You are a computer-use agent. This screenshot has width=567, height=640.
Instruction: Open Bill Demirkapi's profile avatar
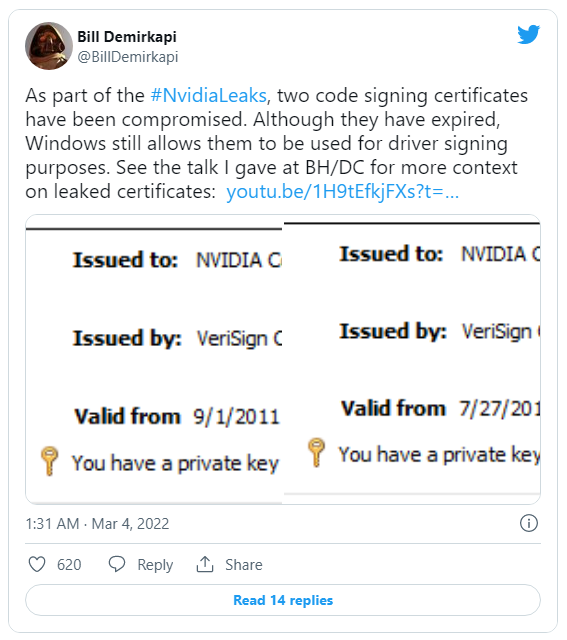[49, 46]
